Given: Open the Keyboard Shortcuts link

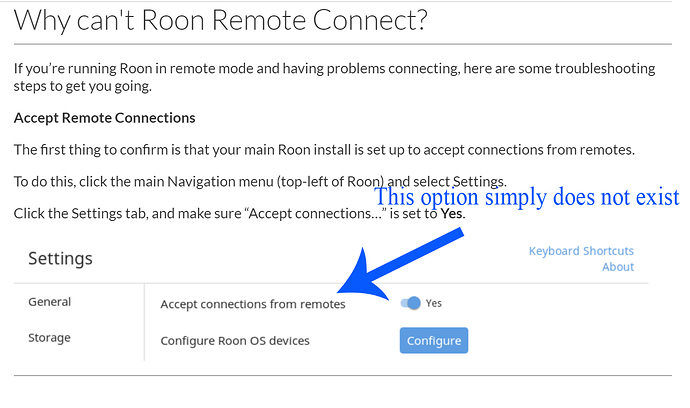Looking at the screenshot, I should click(581, 251).
